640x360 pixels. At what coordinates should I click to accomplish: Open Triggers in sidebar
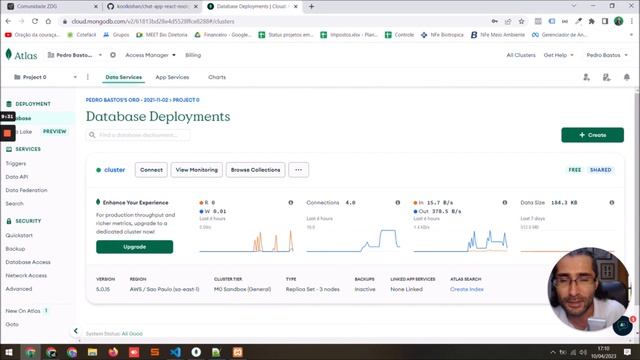point(16,163)
